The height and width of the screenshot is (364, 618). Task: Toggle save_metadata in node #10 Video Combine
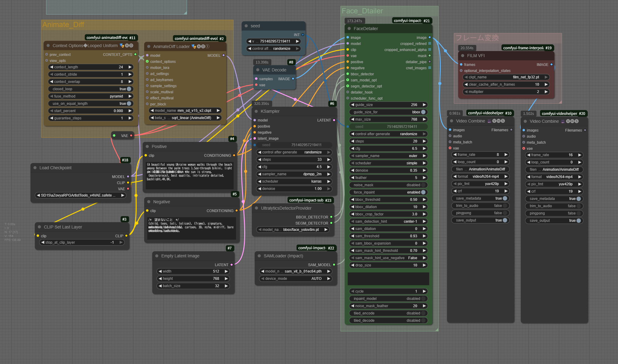coord(505,198)
